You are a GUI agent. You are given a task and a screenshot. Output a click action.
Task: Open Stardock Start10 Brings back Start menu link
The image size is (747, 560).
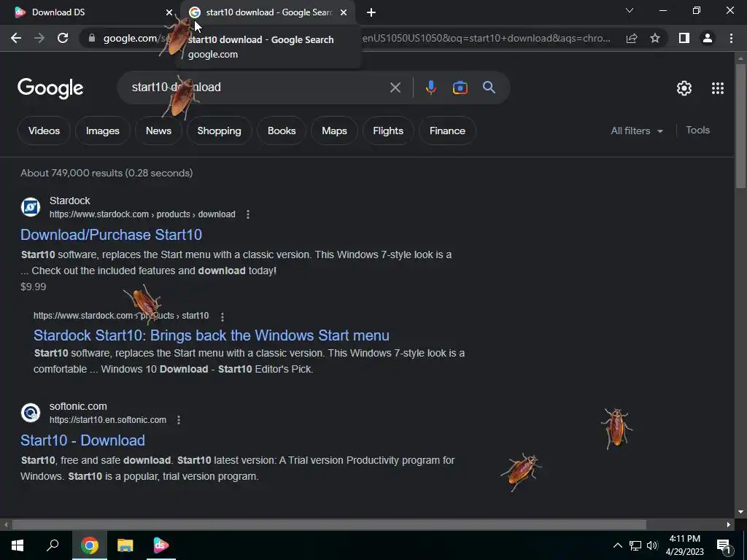[x=211, y=335]
